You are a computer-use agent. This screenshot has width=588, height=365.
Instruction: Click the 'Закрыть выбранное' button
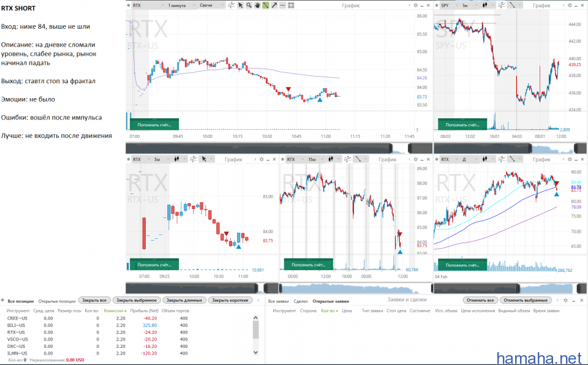[x=137, y=301]
